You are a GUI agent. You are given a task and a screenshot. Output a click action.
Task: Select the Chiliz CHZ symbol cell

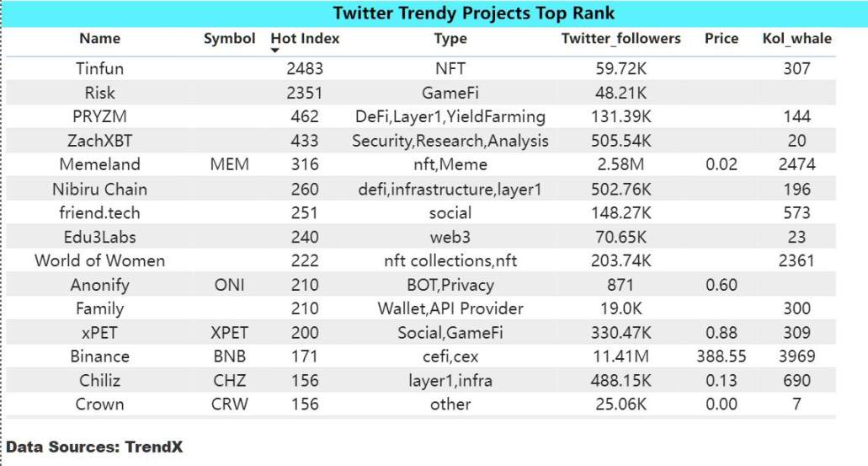click(x=229, y=380)
